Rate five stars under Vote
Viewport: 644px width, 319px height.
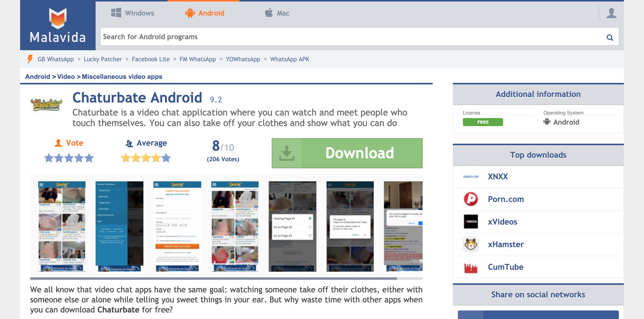pos(89,158)
